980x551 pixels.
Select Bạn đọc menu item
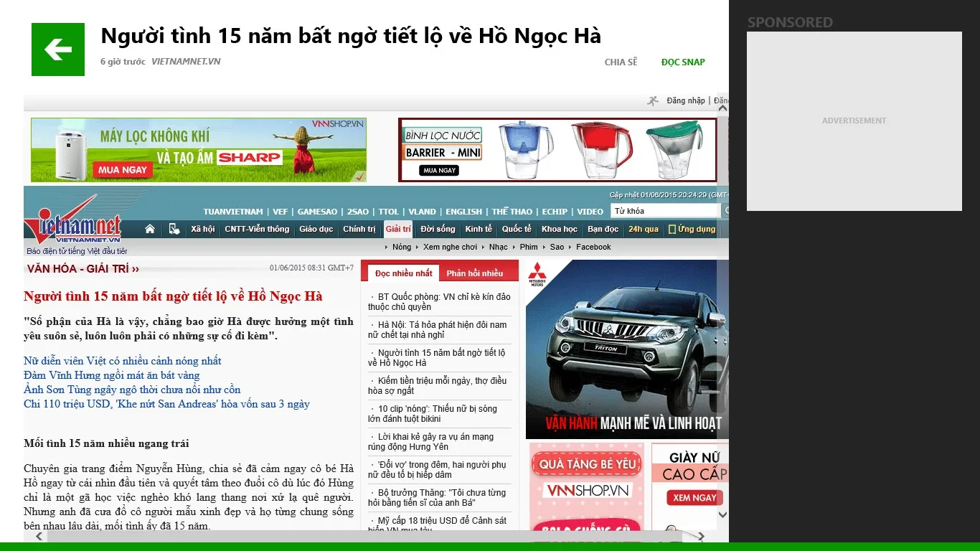click(603, 230)
